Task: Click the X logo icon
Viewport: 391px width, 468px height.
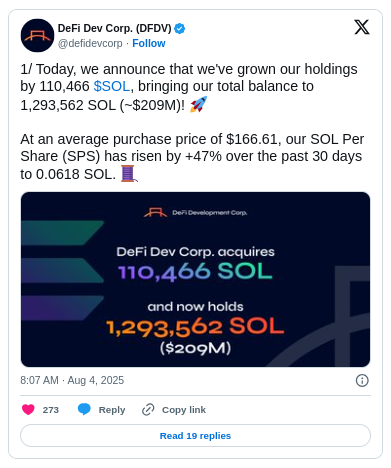Action: click(x=362, y=27)
